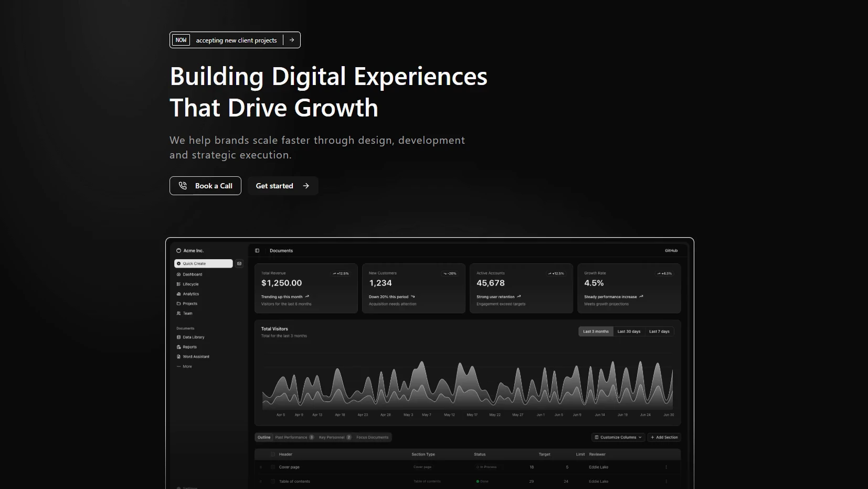This screenshot has width=868, height=489.
Task: Toggle the select-all checkbox in table header
Action: [273, 454]
